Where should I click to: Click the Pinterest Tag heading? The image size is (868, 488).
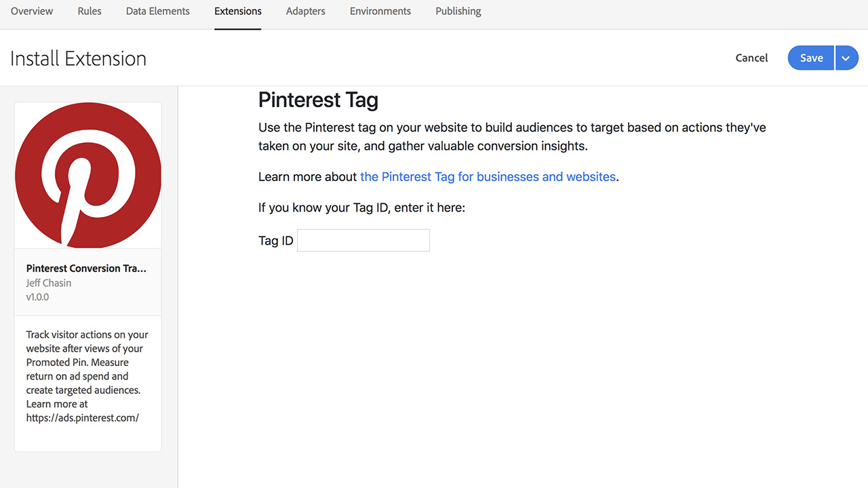(318, 100)
